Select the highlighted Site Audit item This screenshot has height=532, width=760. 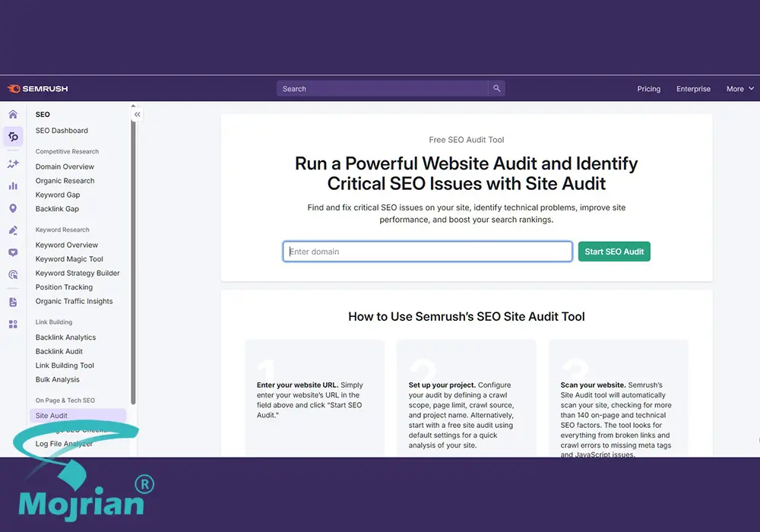[78, 416]
